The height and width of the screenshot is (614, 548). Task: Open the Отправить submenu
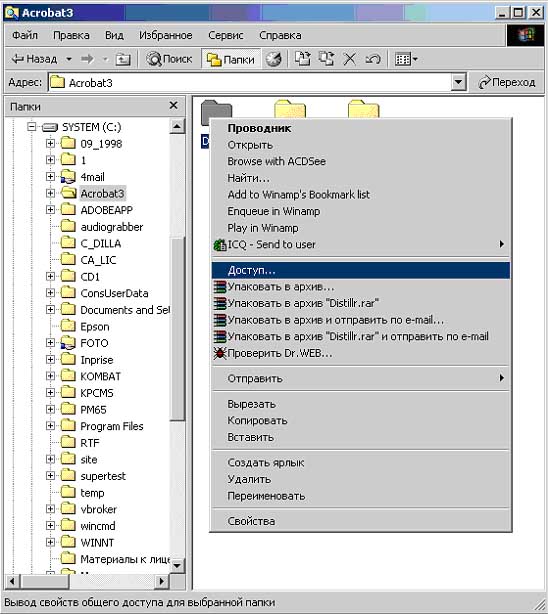[360, 378]
